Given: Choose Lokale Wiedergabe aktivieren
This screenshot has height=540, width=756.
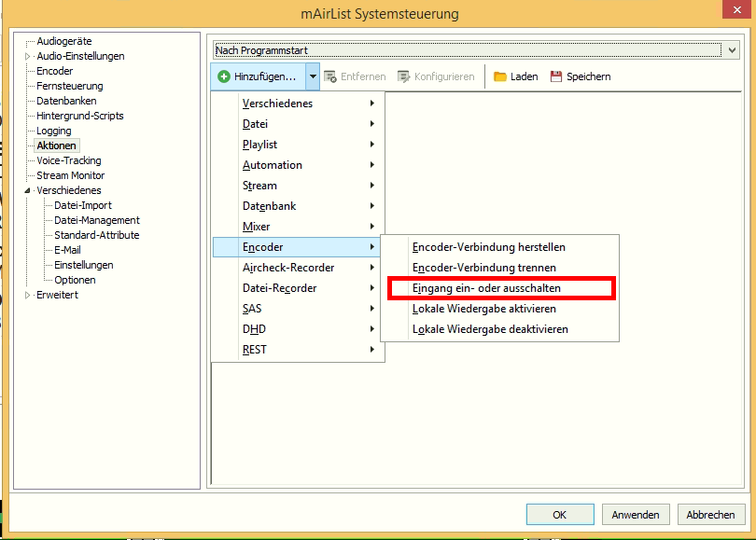Looking at the screenshot, I should [x=500, y=309].
